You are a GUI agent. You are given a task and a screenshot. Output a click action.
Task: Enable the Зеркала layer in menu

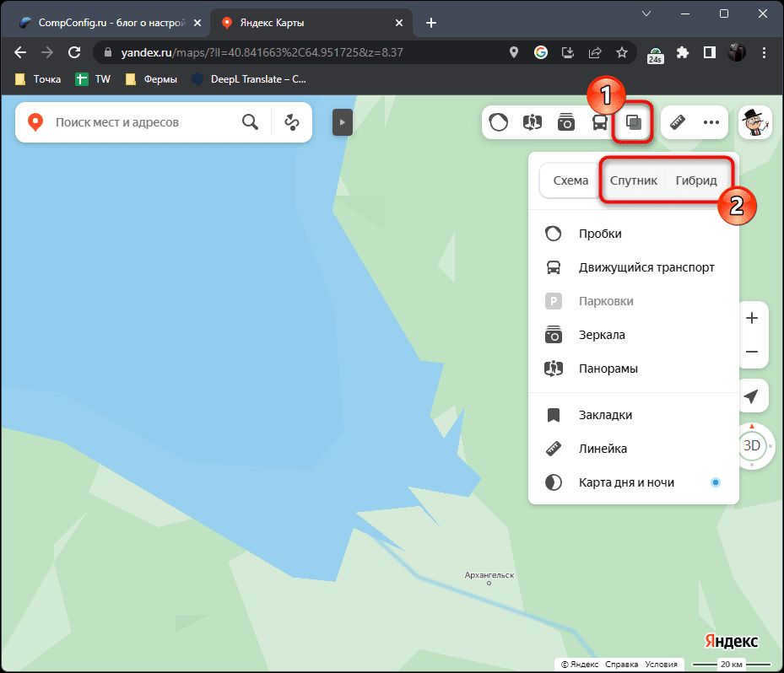click(634, 335)
